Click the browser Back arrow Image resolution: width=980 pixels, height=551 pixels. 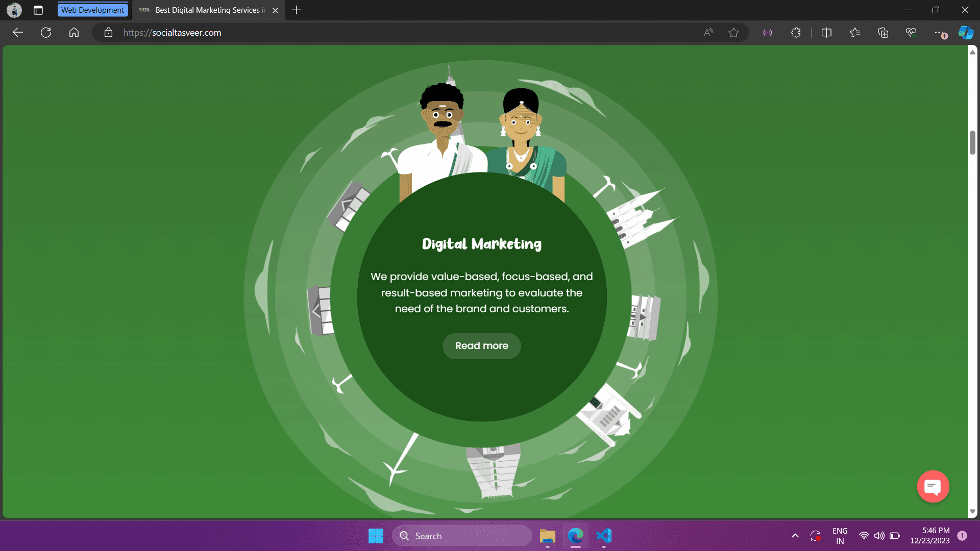[x=18, y=33]
